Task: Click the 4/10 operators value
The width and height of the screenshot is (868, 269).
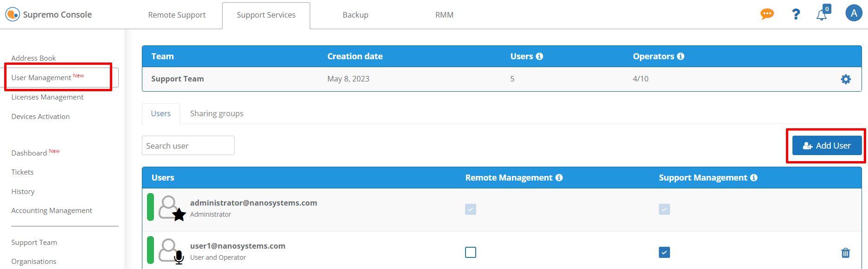Action: 640,79
